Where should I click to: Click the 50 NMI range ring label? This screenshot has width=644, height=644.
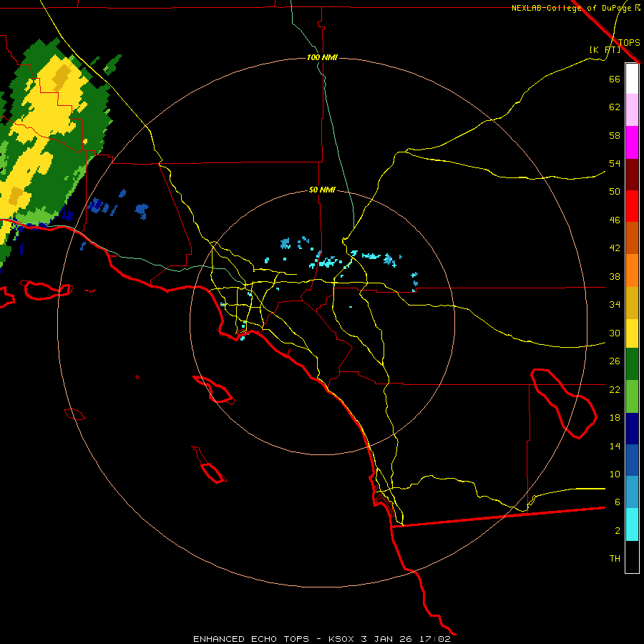[x=322, y=190]
